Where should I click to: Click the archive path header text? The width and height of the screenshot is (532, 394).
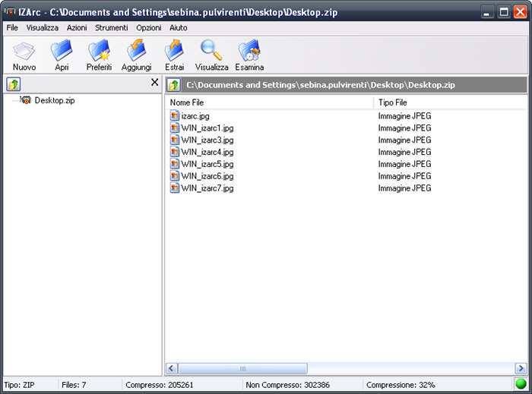tap(321, 85)
